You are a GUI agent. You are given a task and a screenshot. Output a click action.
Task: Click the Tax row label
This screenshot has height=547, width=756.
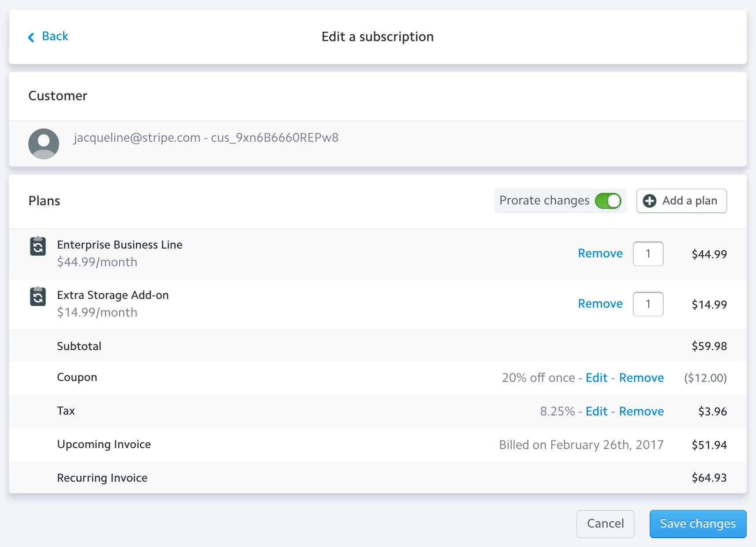tap(66, 411)
